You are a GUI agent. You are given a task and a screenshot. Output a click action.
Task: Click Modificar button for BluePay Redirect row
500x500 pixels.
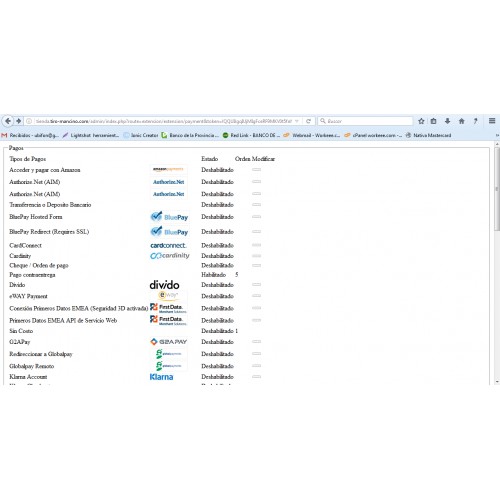click(256, 231)
